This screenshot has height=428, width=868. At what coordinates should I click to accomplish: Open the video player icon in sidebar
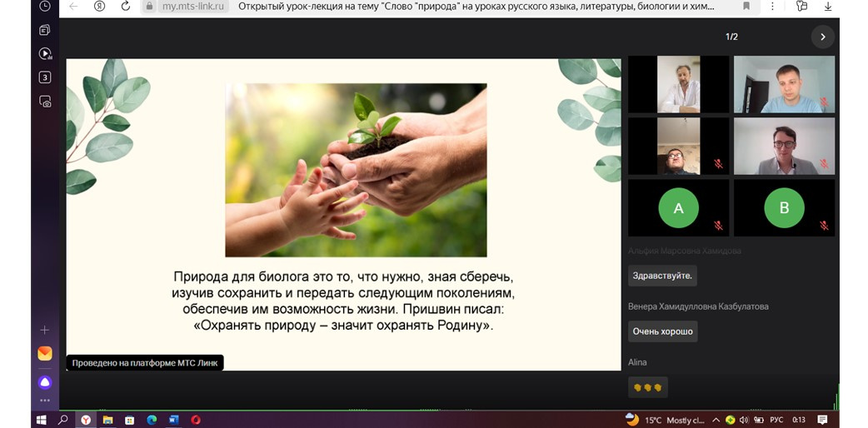click(45, 53)
